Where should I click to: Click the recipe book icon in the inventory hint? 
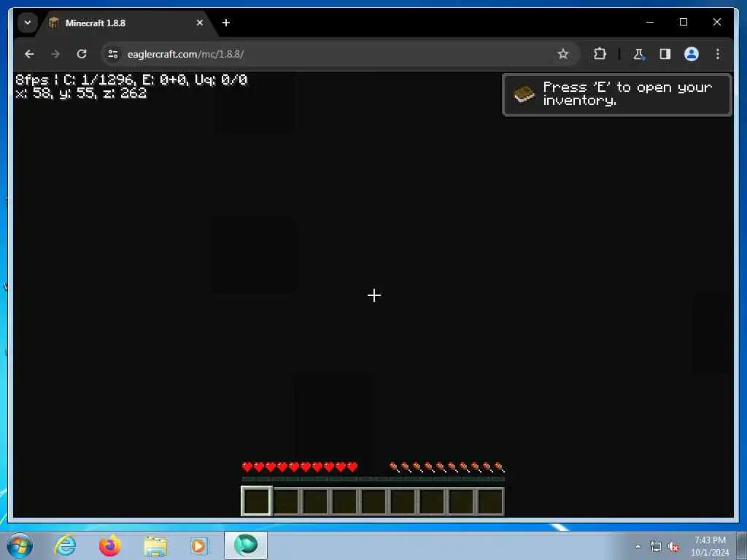tap(524, 95)
